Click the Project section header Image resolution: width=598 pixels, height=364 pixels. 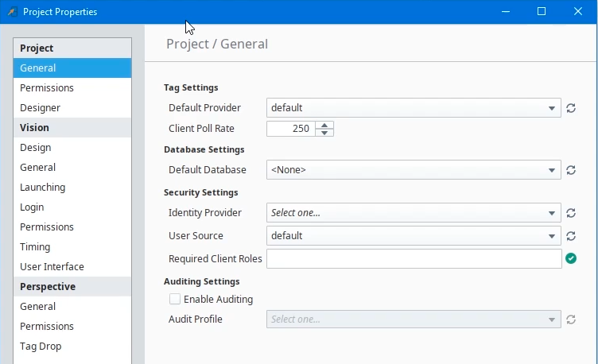72,48
